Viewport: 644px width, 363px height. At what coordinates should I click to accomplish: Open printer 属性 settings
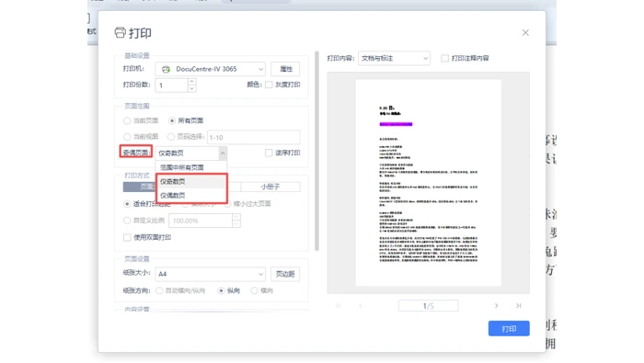pyautogui.click(x=285, y=69)
